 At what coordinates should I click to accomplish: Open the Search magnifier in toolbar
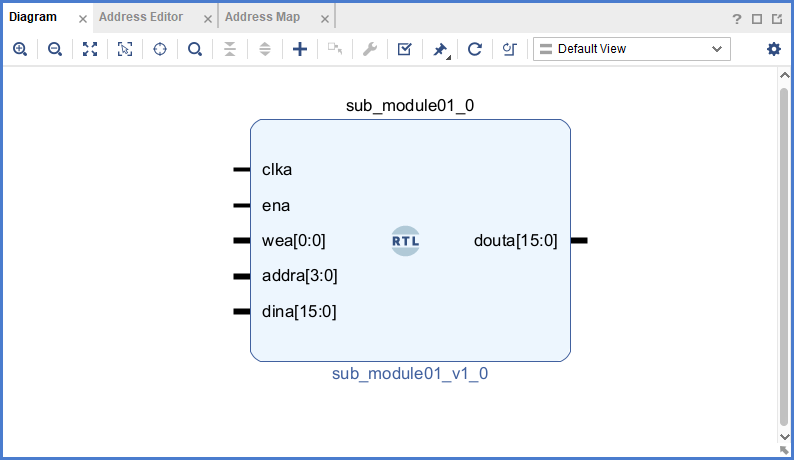point(195,49)
